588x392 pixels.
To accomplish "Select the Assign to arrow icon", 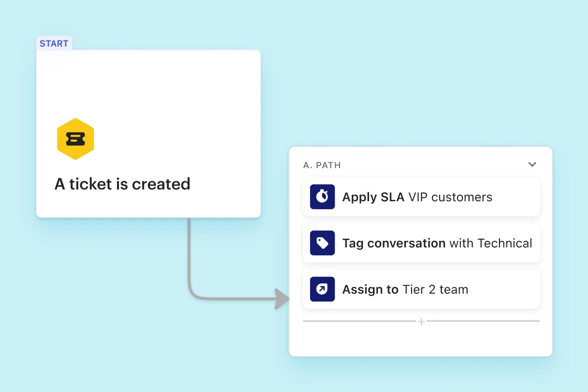I will [322, 289].
